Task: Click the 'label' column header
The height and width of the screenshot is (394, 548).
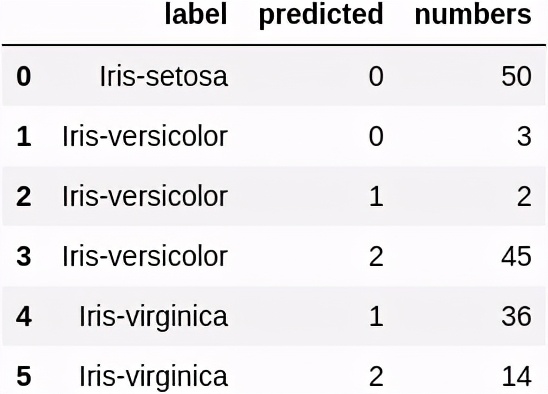Action: 196,14
